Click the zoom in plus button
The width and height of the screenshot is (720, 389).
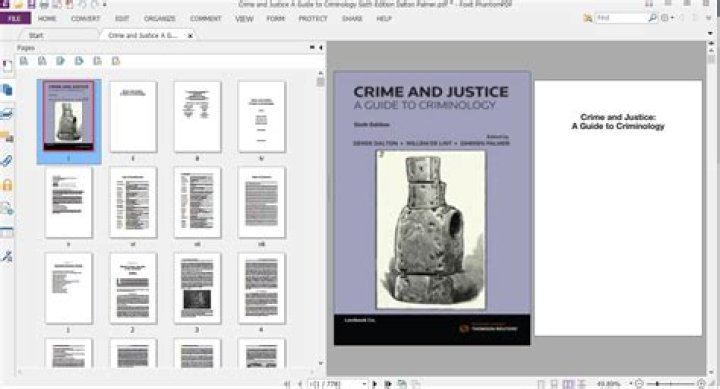click(701, 383)
